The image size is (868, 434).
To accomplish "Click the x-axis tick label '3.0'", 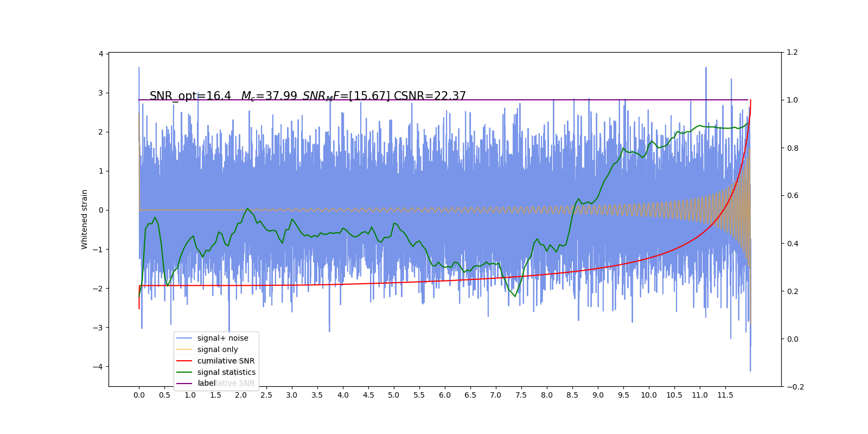I will click(292, 395).
